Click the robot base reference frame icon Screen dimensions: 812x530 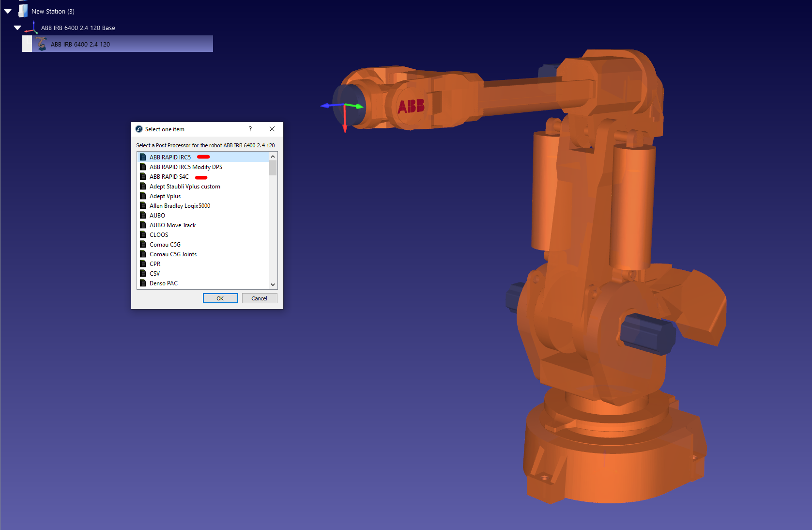coord(32,28)
